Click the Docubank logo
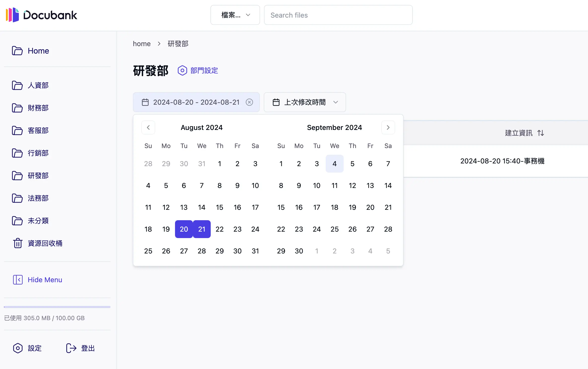The image size is (588, 369). coord(41,15)
